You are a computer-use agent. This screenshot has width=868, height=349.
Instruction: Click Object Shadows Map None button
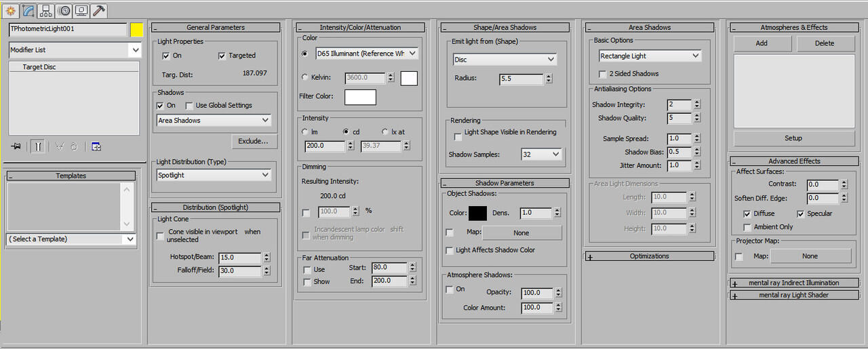point(521,232)
